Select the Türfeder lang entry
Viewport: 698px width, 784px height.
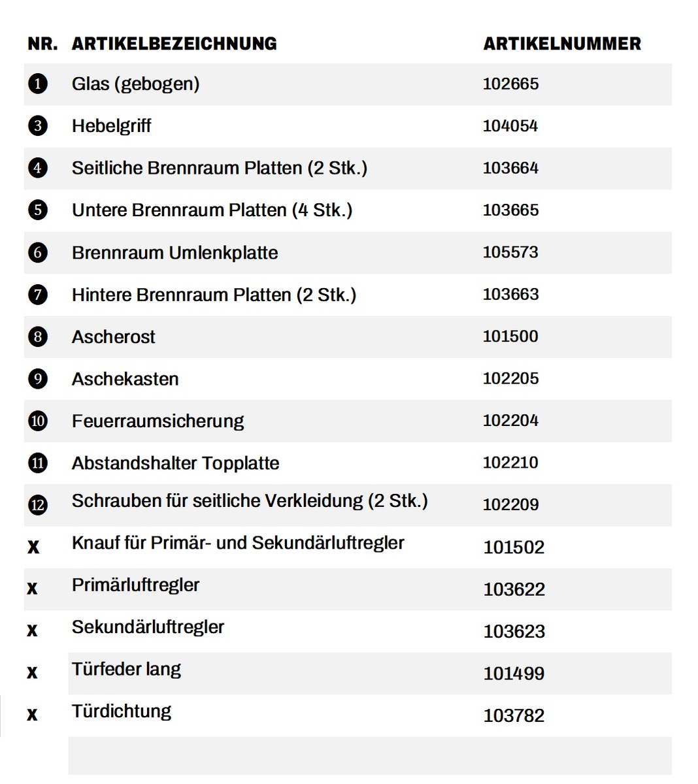[x=126, y=670]
